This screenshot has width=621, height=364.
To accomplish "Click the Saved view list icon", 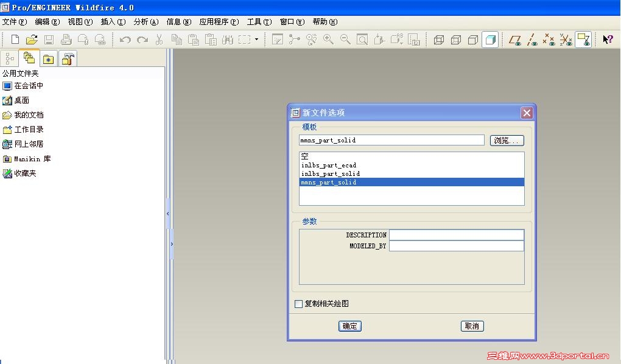I will pos(396,39).
